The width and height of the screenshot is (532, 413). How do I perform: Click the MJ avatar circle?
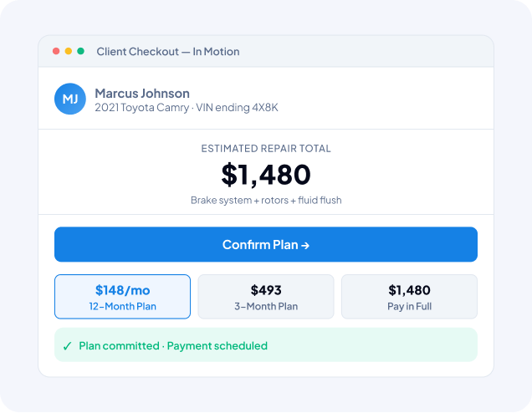[x=70, y=99]
